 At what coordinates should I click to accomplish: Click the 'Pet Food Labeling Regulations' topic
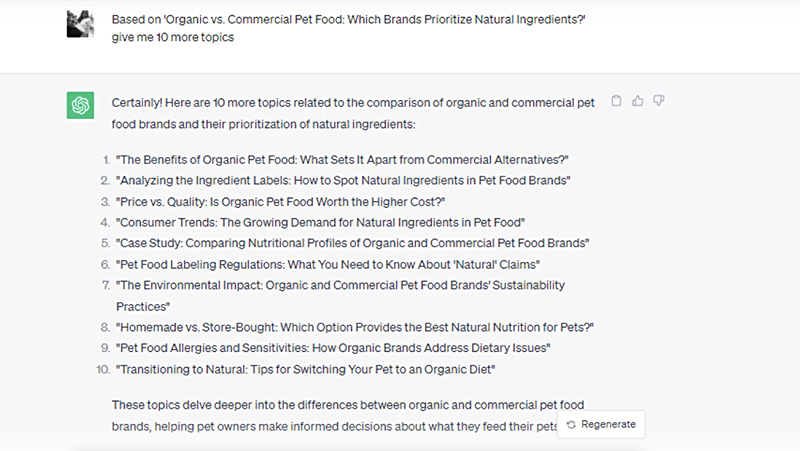(x=328, y=264)
